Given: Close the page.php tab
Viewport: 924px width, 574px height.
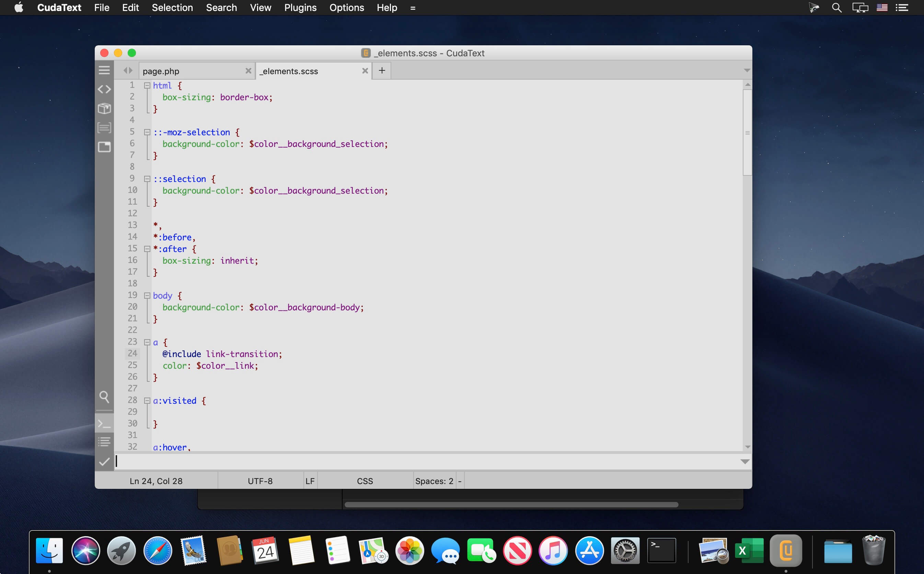Looking at the screenshot, I should pos(248,71).
